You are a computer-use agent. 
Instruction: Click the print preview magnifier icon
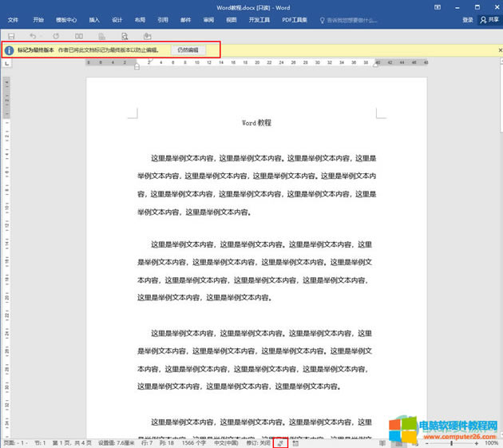125,36
